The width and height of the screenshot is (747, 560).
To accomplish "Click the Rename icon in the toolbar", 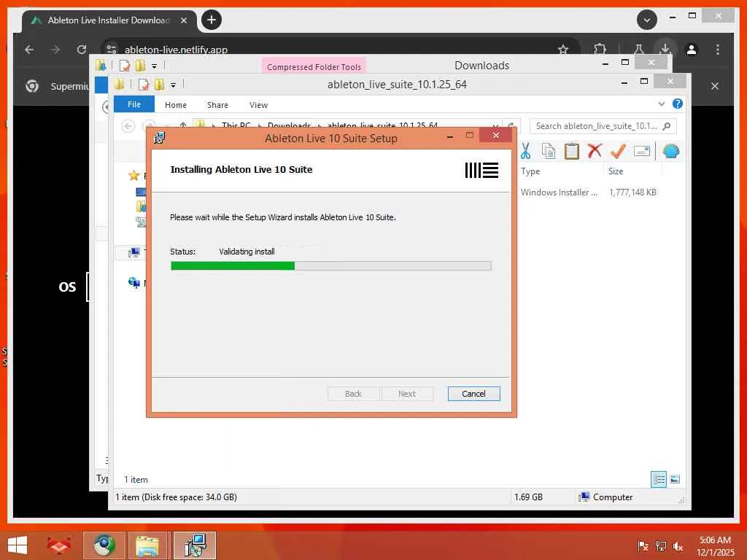I will pos(642,151).
